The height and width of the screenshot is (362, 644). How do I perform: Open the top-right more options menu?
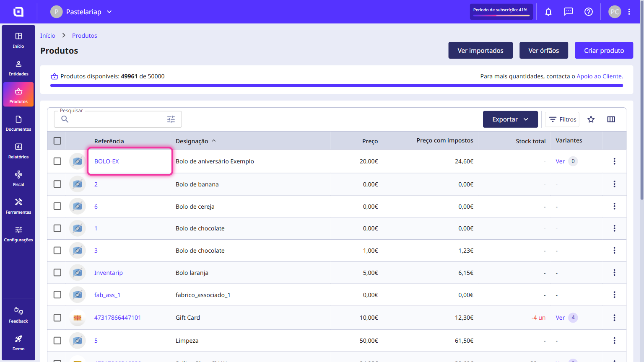629,12
